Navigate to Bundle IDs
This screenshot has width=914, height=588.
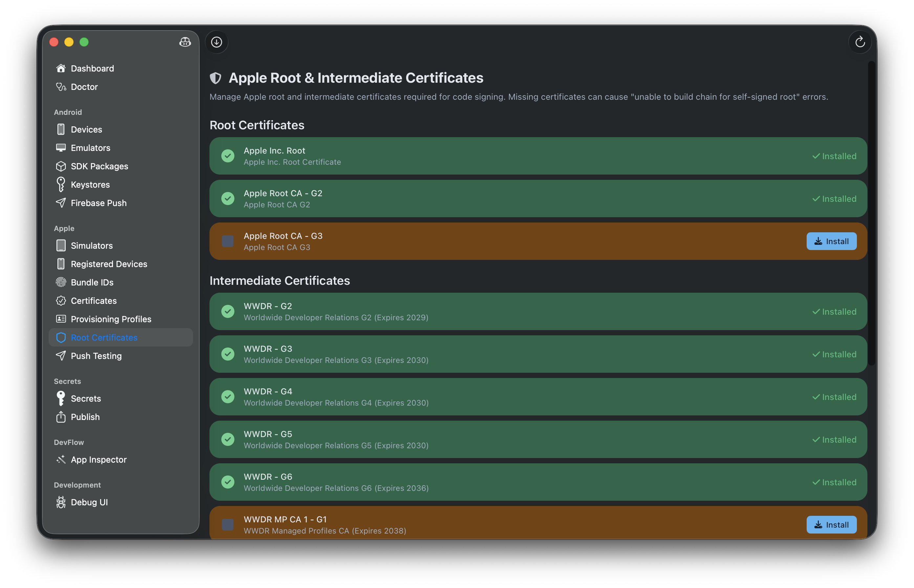coord(121,282)
